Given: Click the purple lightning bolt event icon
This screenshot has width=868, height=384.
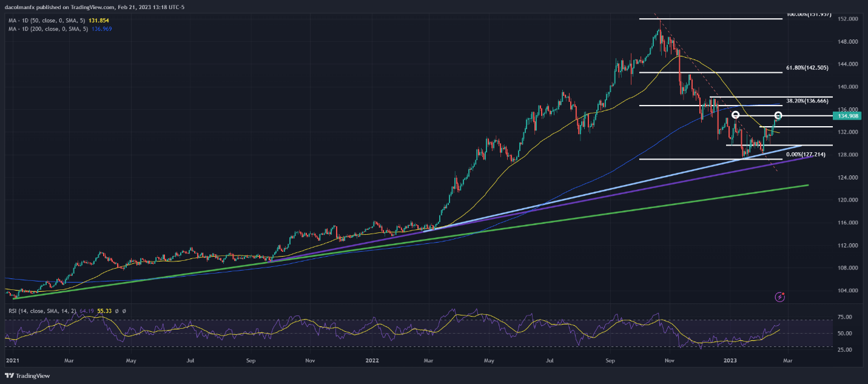Looking at the screenshot, I should click(780, 297).
